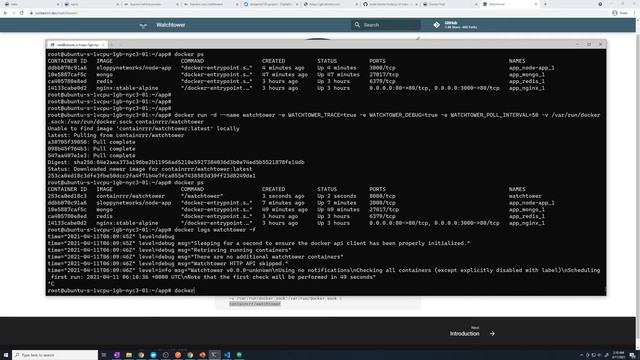Reload the browser page
Screen dimensions: 640x360
coord(21,13)
